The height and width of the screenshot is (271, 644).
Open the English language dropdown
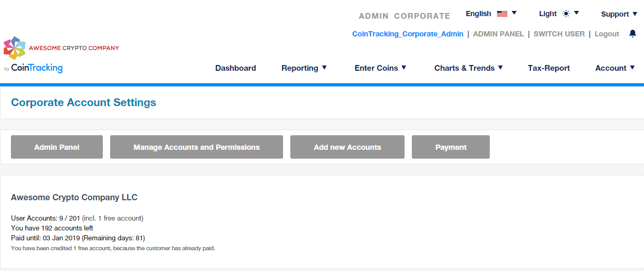[x=491, y=14]
